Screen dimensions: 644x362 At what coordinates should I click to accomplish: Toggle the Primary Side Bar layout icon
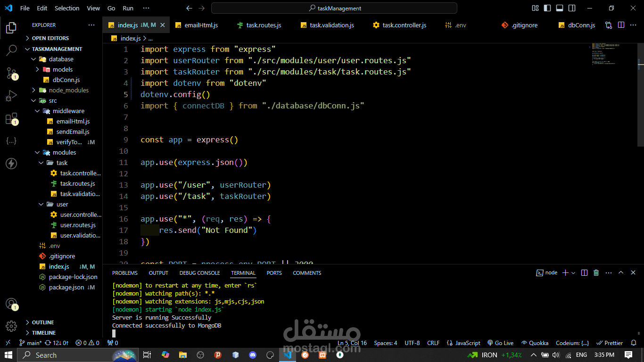click(x=547, y=8)
